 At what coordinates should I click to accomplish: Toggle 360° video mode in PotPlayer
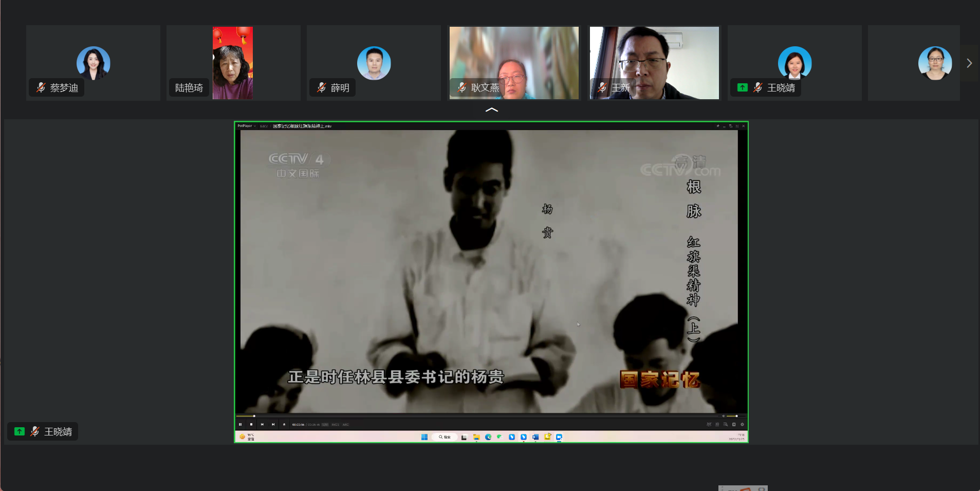pos(709,425)
